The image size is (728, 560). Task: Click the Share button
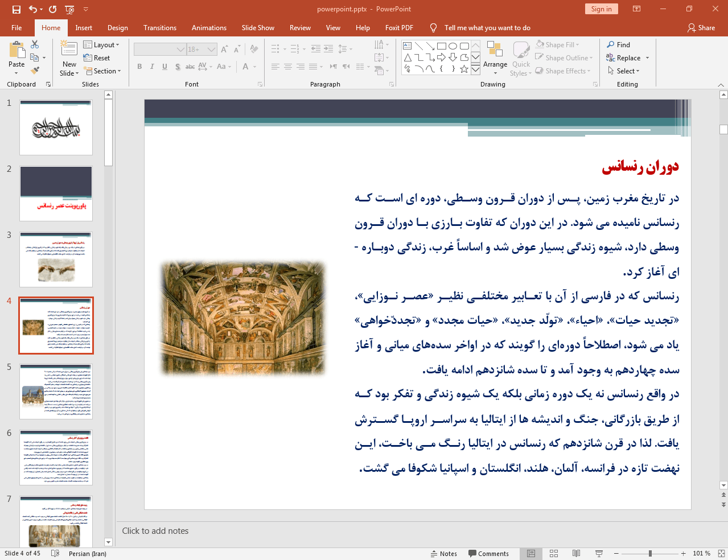[701, 28]
